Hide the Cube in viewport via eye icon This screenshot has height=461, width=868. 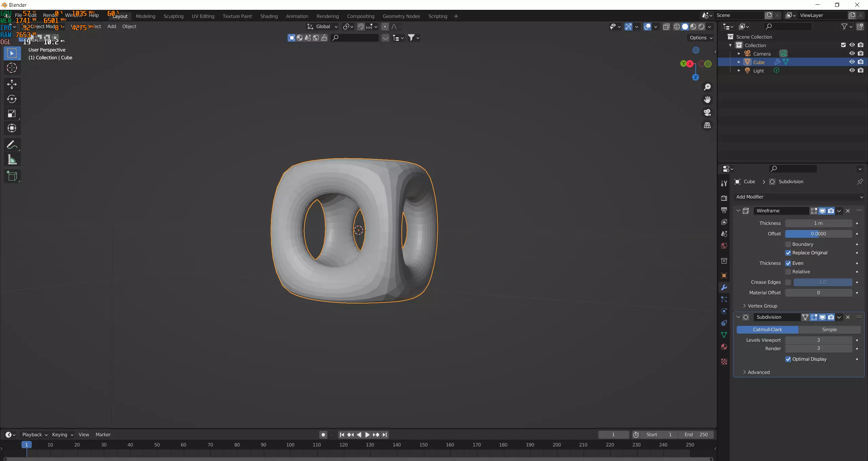click(852, 62)
